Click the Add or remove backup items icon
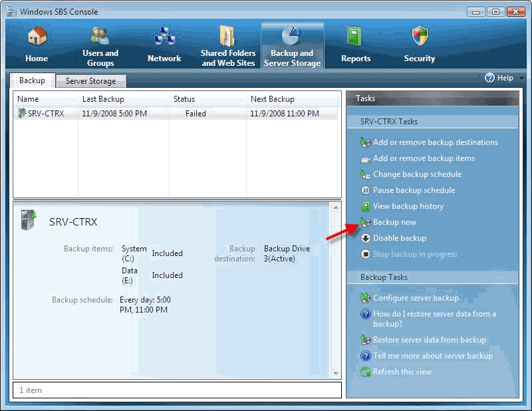532x411 pixels. [365, 159]
